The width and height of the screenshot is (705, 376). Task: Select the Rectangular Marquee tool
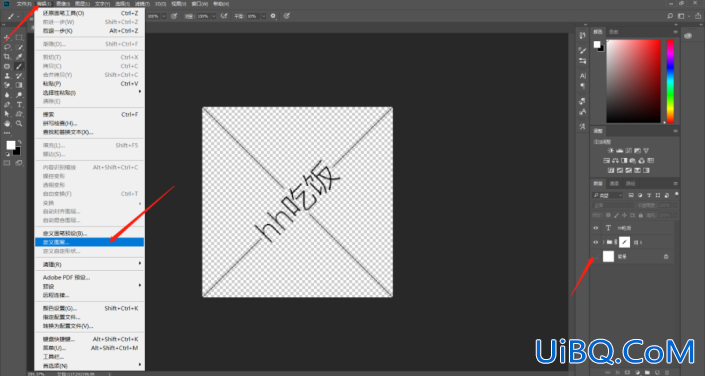click(19, 38)
